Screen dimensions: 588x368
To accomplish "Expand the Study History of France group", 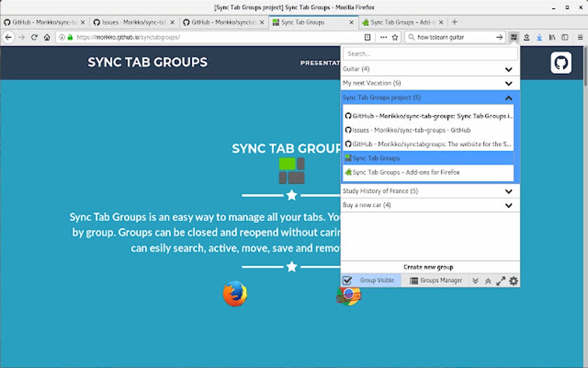I will tap(508, 191).
